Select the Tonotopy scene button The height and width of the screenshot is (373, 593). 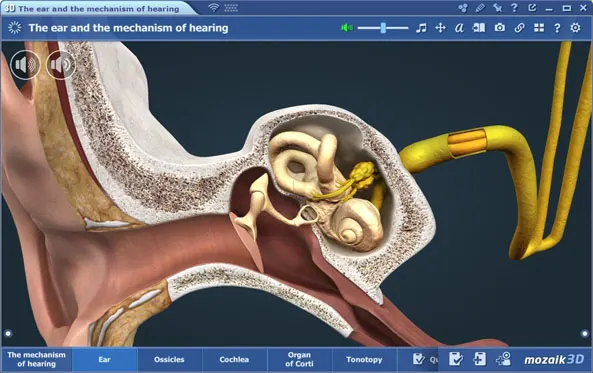364,359
